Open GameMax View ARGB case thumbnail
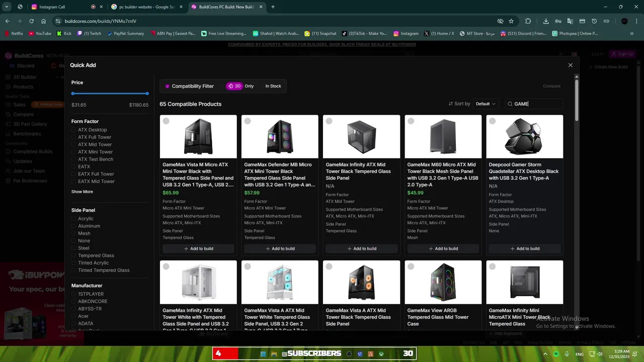Viewport: 644px width, 362px height. click(x=443, y=282)
